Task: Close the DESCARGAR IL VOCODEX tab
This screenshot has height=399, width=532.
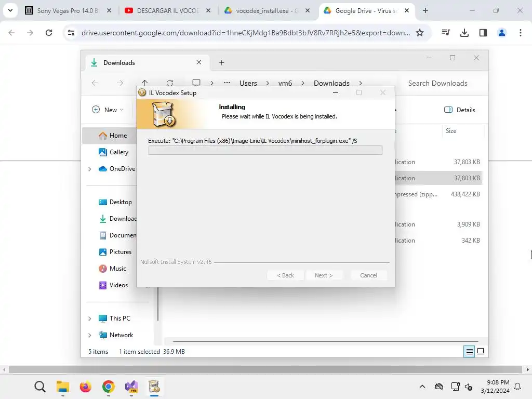Action: click(208, 10)
